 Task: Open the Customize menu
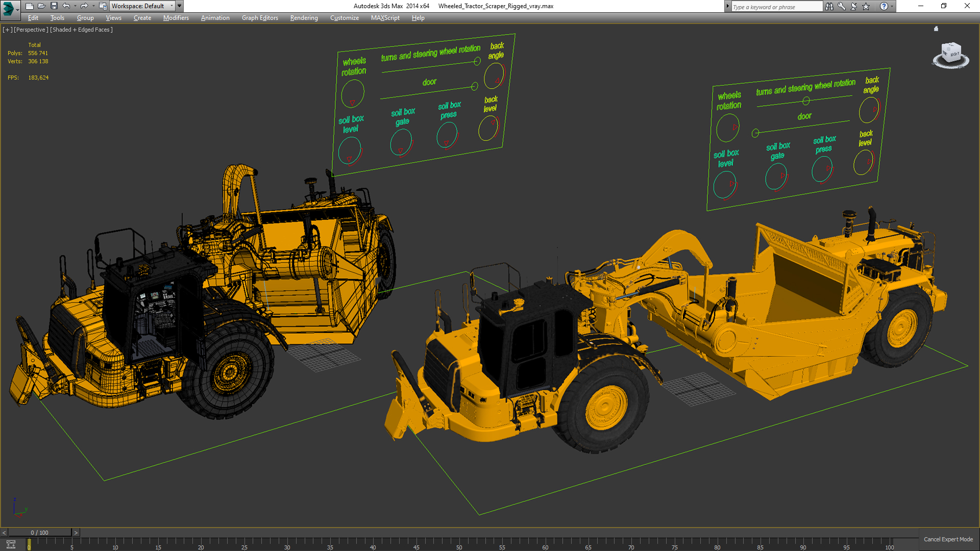345,18
